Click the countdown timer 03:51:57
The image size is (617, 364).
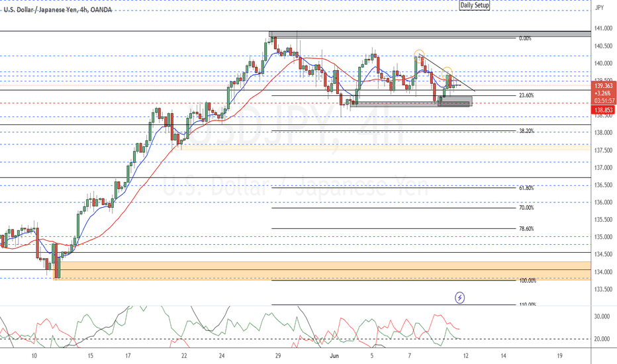point(603,101)
